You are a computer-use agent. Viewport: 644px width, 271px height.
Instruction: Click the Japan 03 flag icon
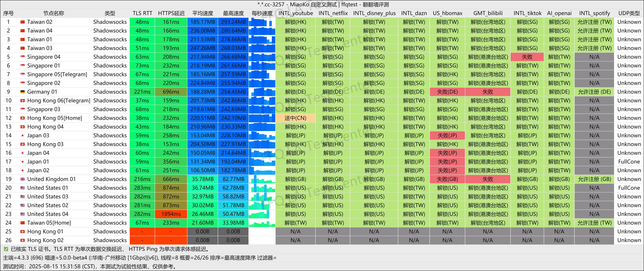[22, 135]
